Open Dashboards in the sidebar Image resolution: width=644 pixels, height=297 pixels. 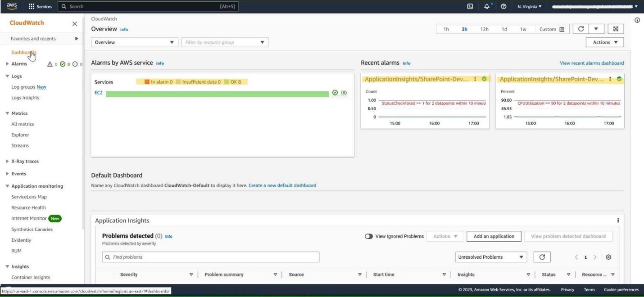pyautogui.click(x=23, y=53)
